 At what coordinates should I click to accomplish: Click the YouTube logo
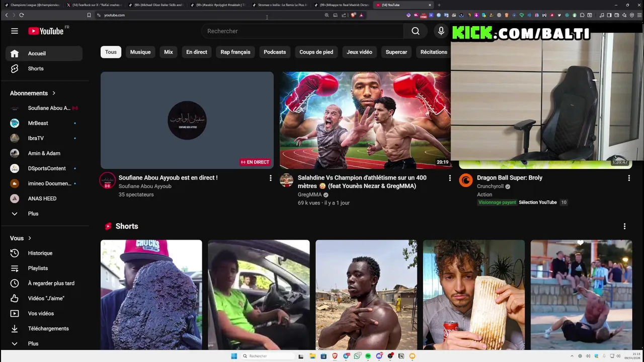[46, 31]
